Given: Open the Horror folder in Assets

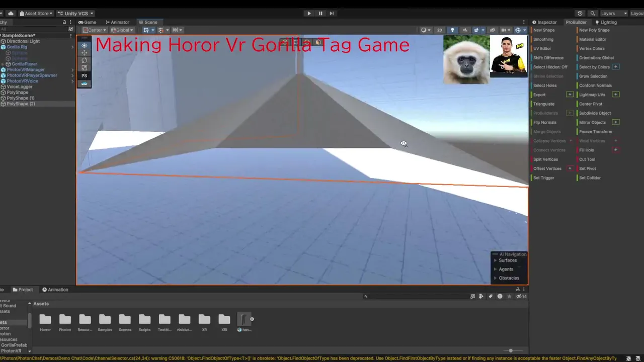Looking at the screenshot, I should click(45, 323).
